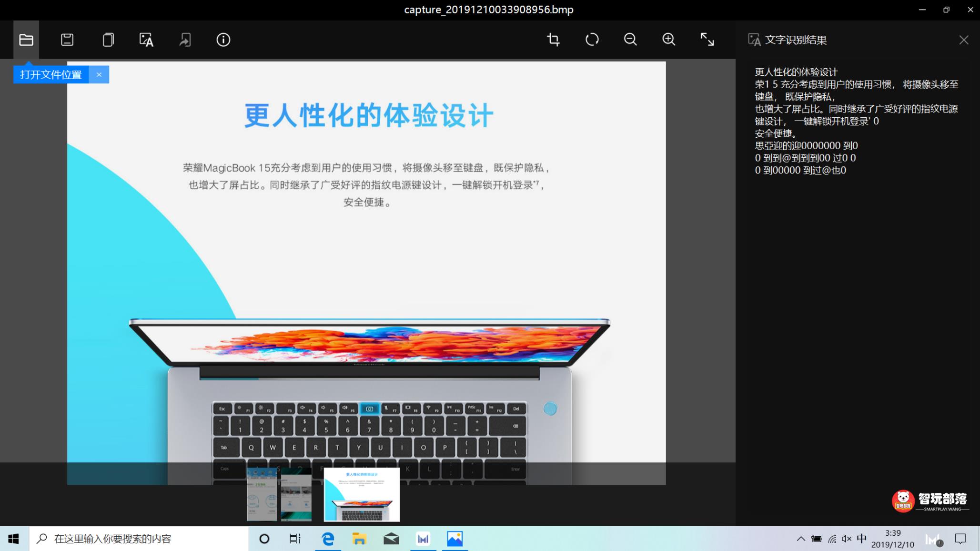Rotate the image
980x551 pixels.
pyautogui.click(x=592, y=40)
